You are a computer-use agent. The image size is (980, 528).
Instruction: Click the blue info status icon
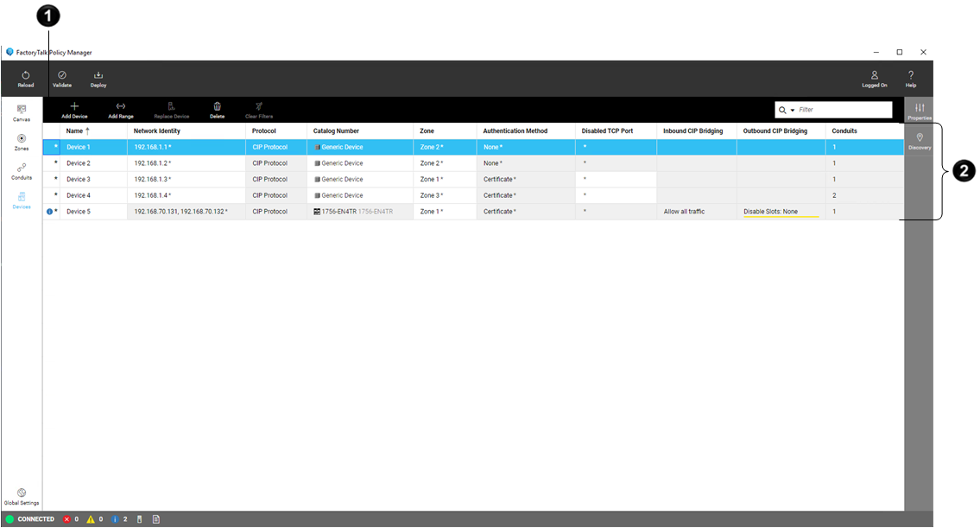click(x=116, y=519)
